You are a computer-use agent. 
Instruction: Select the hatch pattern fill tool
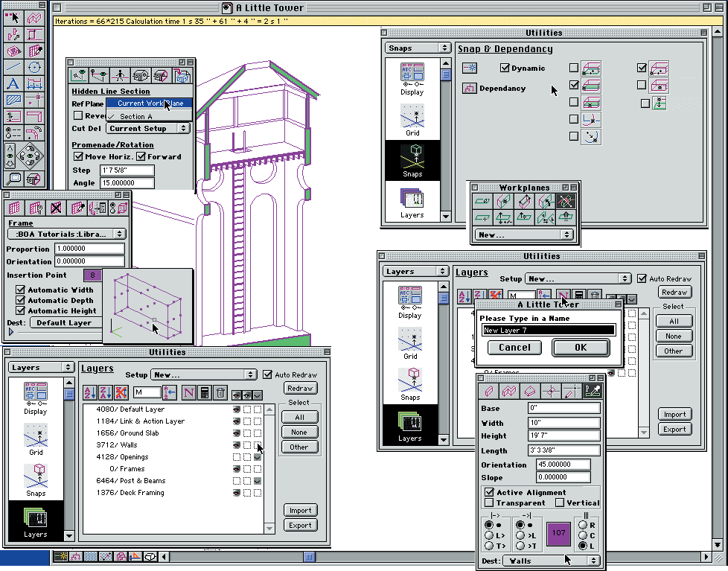(x=13, y=100)
